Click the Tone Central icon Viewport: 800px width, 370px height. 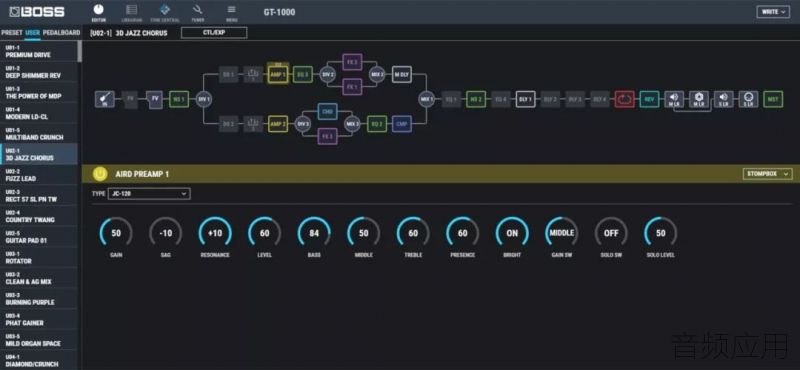coord(164,13)
